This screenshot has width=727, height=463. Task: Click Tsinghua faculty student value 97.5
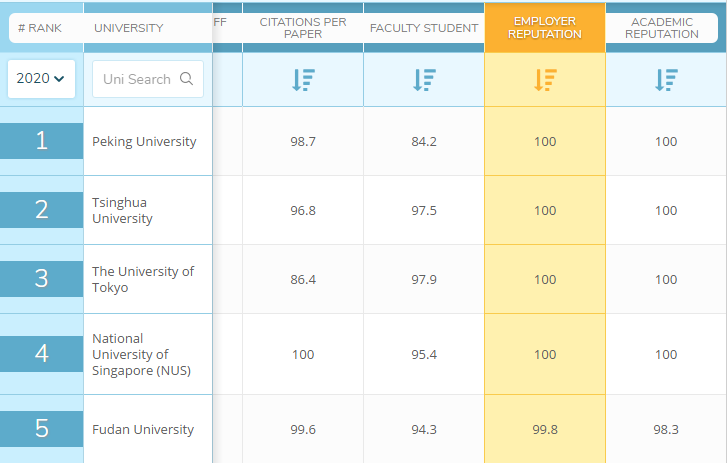click(x=424, y=210)
